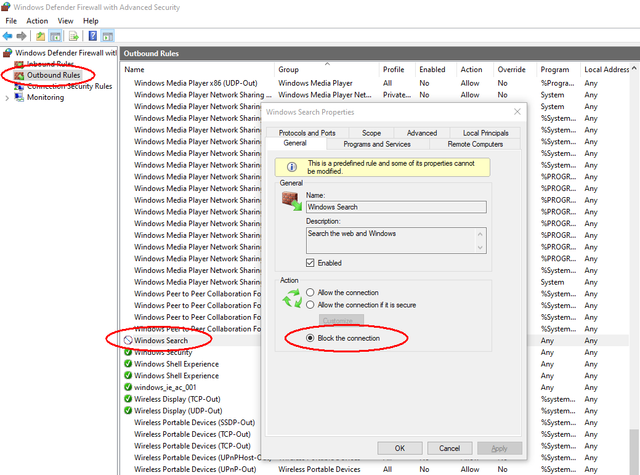This screenshot has height=475, width=640.
Task: Click the green check icon of Wireless Display (UDP-Out)
Action: [128, 410]
